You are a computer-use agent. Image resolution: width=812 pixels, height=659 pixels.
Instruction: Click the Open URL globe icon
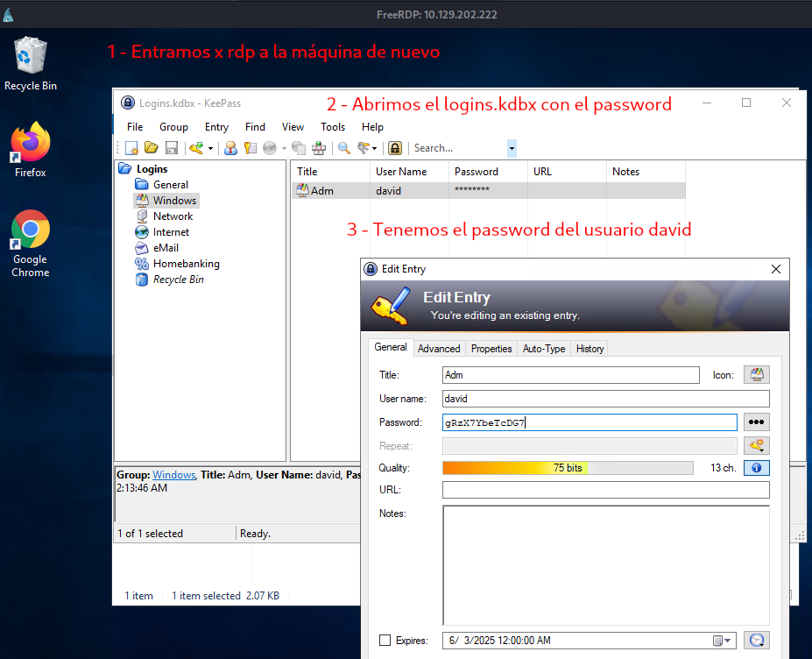(x=270, y=148)
